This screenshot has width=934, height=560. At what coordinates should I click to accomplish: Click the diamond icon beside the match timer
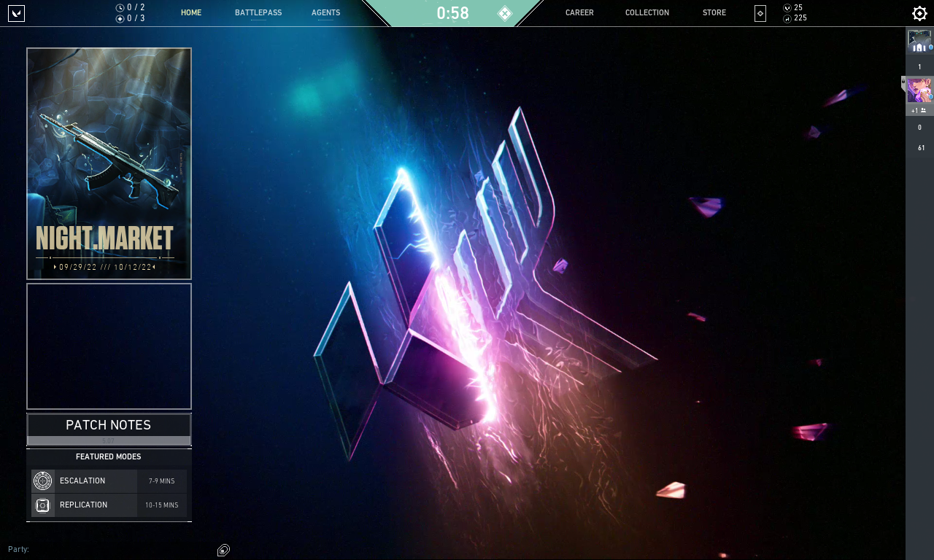(505, 13)
